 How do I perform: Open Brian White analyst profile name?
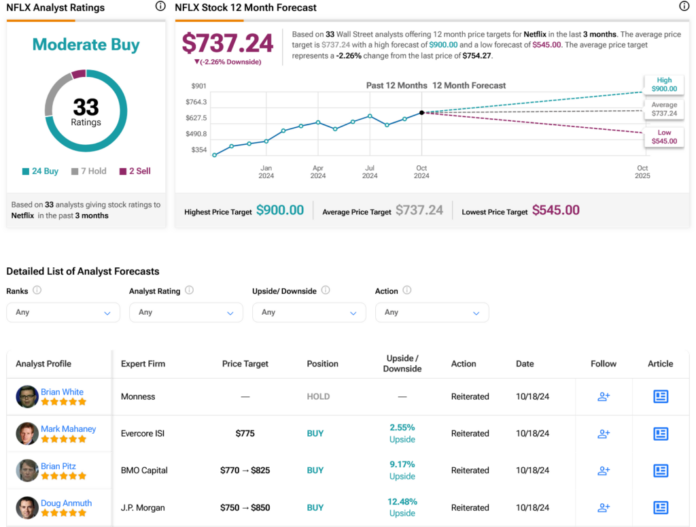(x=63, y=392)
